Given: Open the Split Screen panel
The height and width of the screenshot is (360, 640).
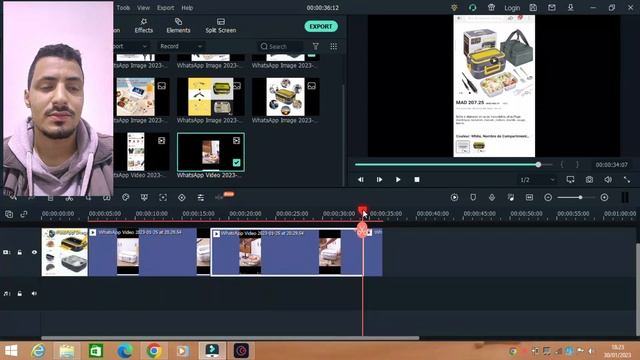Looking at the screenshot, I should pos(221,25).
